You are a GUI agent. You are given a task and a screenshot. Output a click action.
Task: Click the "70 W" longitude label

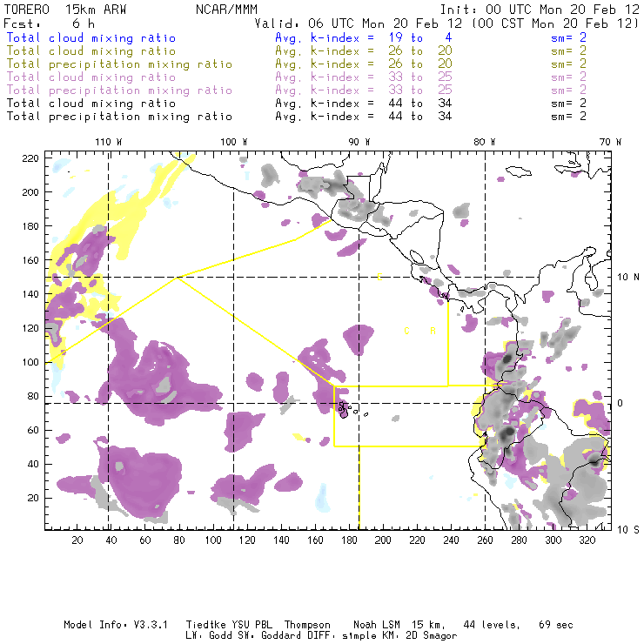pyautogui.click(x=611, y=142)
